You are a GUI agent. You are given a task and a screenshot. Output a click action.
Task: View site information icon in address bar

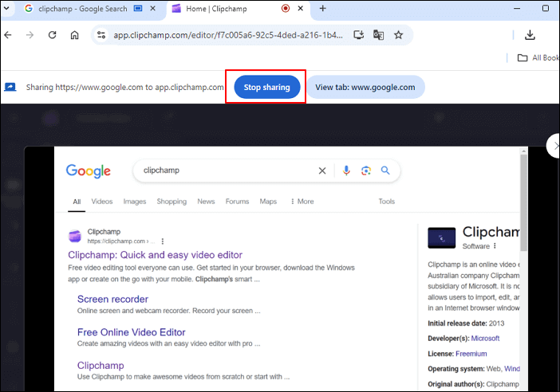(x=101, y=35)
